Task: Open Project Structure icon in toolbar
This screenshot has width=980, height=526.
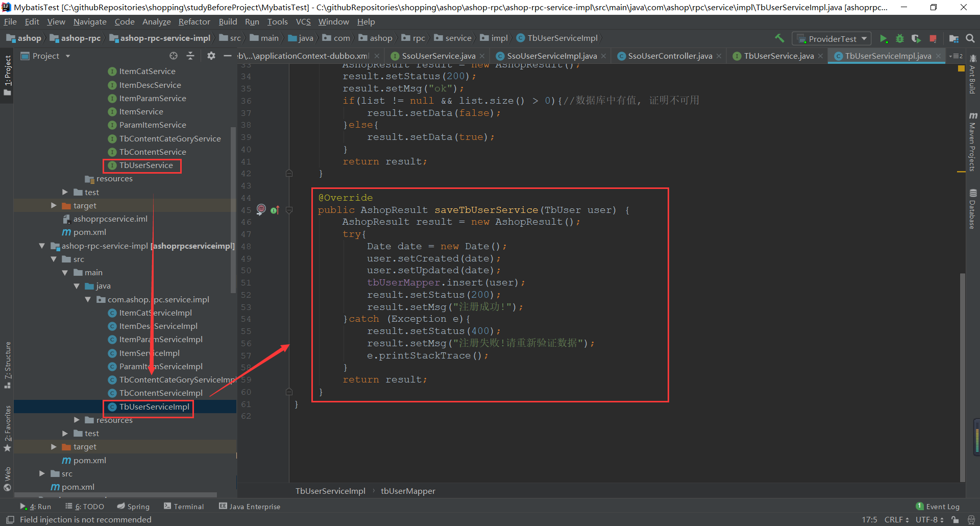Action: click(x=954, y=39)
